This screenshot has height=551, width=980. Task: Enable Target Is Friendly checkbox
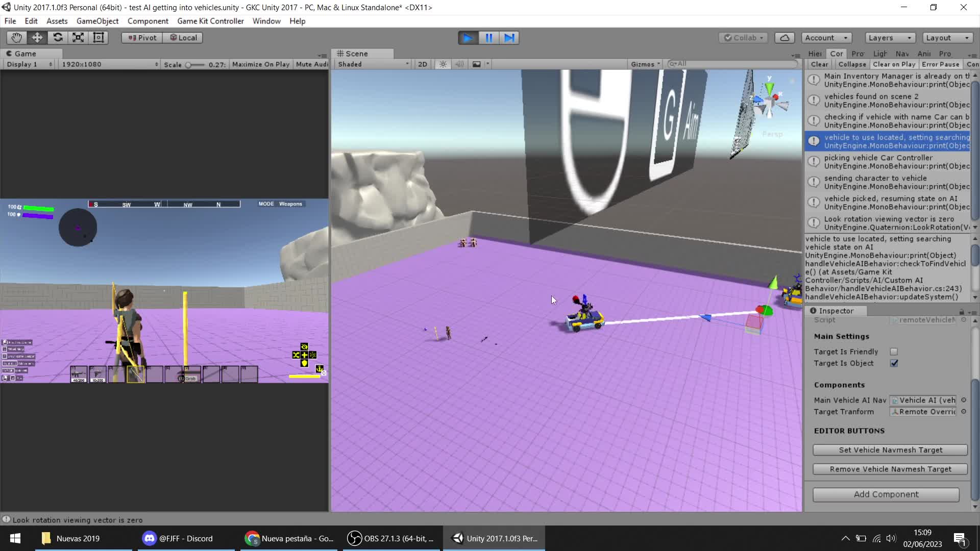(x=894, y=352)
